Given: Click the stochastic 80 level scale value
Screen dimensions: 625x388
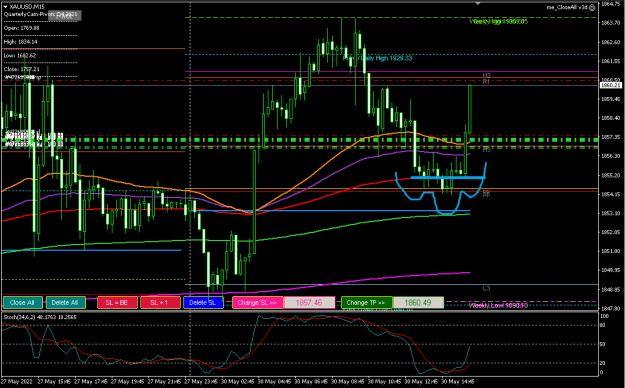Looking at the screenshot, I should click(603, 325).
